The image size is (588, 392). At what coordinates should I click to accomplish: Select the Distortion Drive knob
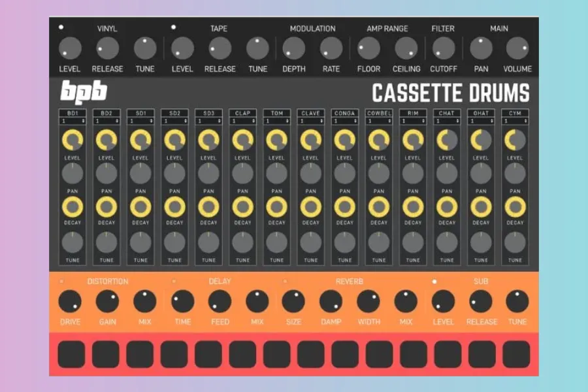point(70,301)
